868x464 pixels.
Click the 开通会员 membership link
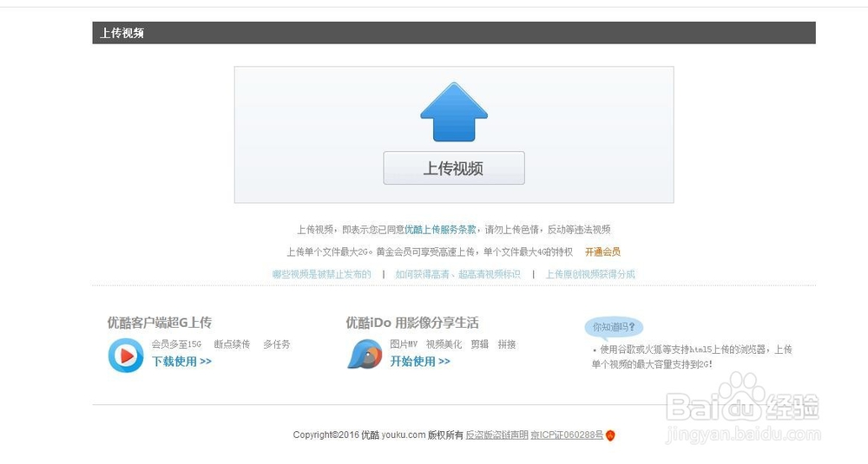point(603,252)
